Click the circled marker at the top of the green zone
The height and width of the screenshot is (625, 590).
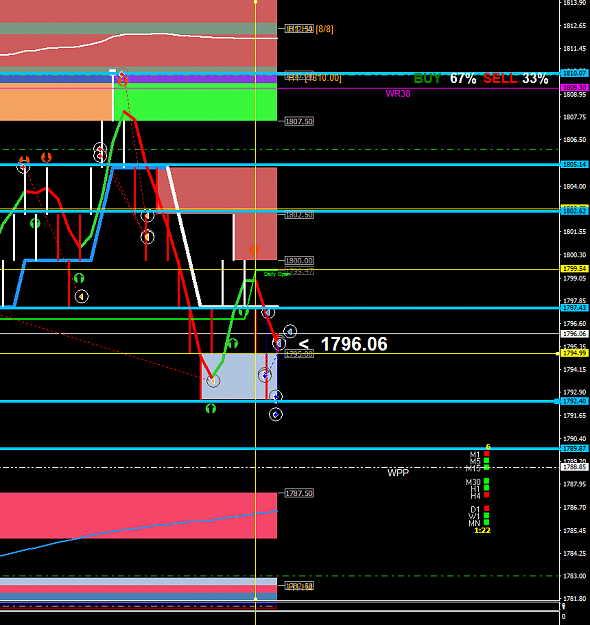(122, 75)
